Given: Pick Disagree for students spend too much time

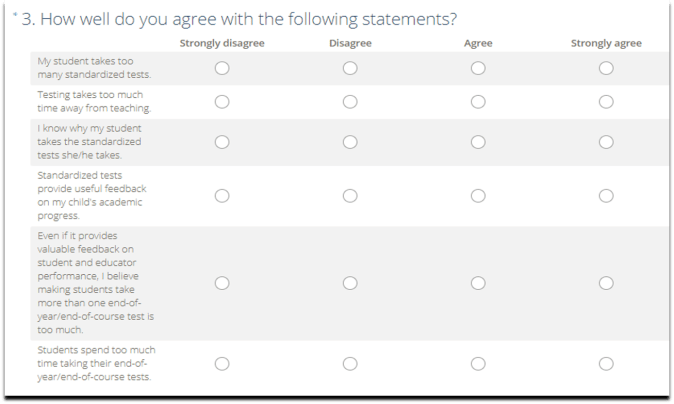Looking at the screenshot, I should 350,363.
